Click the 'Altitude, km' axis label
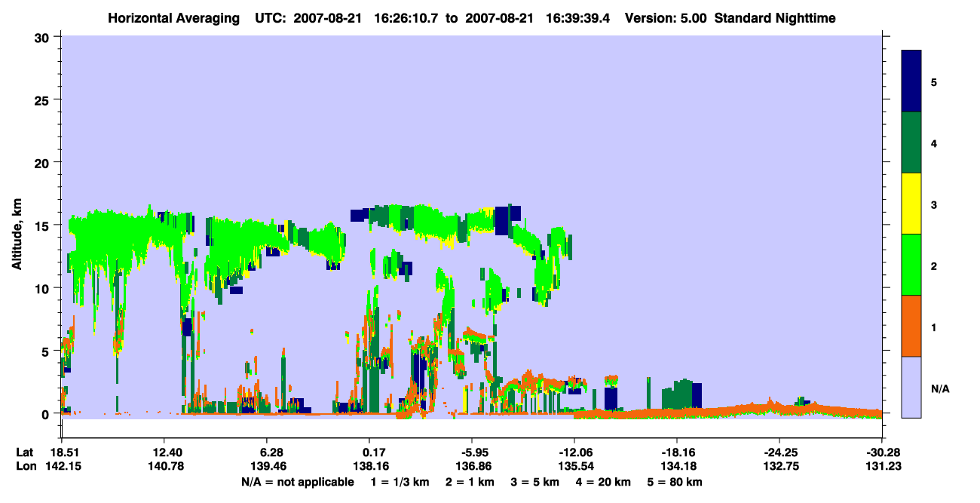Image resolution: width=980 pixels, height=503 pixels. coord(17,235)
